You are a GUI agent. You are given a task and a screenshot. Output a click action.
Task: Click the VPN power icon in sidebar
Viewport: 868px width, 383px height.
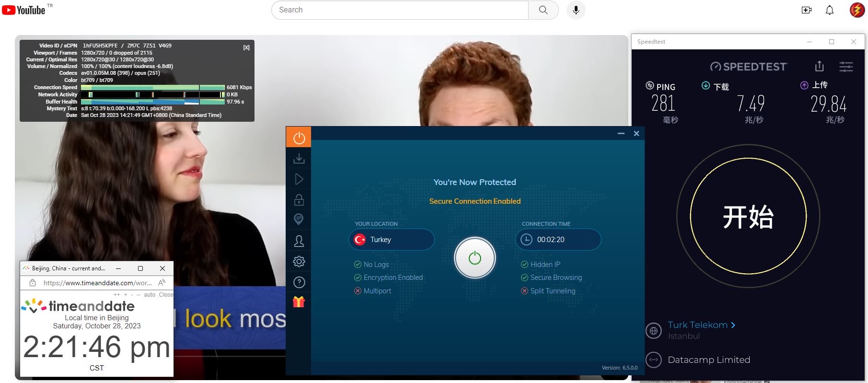[x=299, y=138]
